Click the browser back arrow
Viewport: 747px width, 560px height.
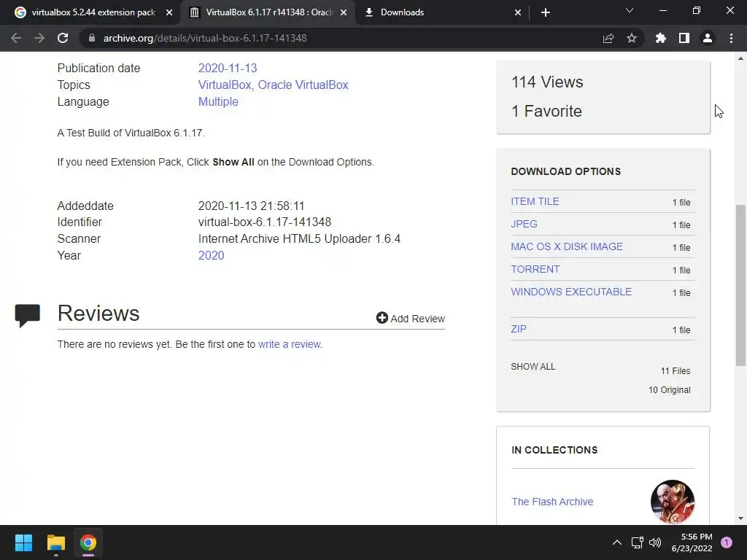pyautogui.click(x=16, y=38)
